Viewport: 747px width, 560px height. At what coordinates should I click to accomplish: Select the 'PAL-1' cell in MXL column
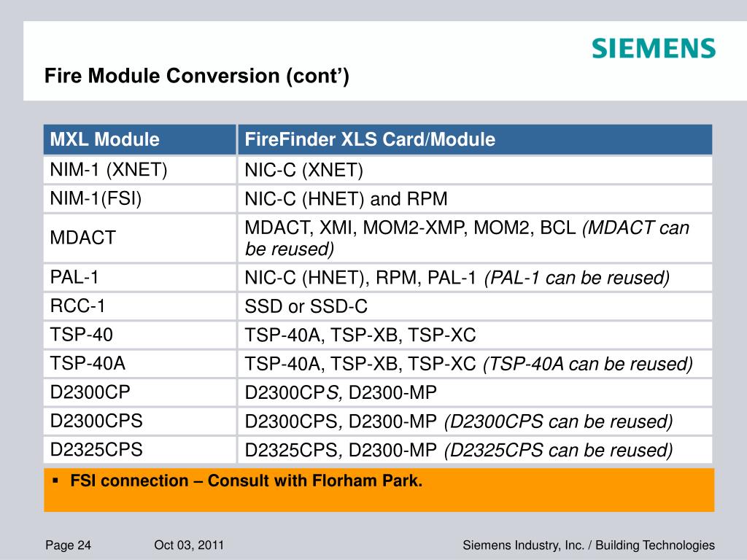[x=139, y=277]
